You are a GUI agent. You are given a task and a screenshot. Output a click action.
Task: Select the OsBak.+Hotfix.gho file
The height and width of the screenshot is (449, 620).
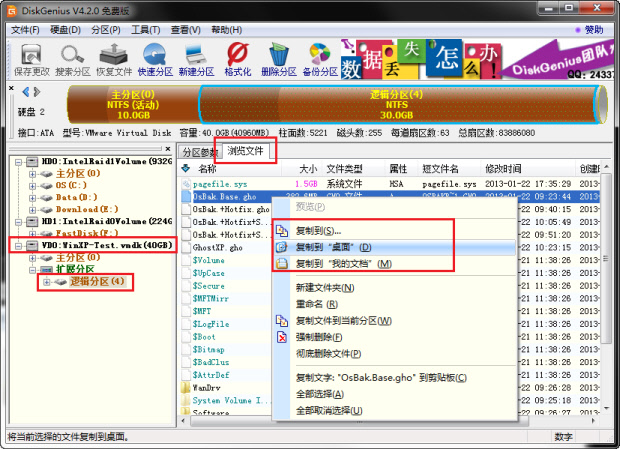click(x=231, y=209)
